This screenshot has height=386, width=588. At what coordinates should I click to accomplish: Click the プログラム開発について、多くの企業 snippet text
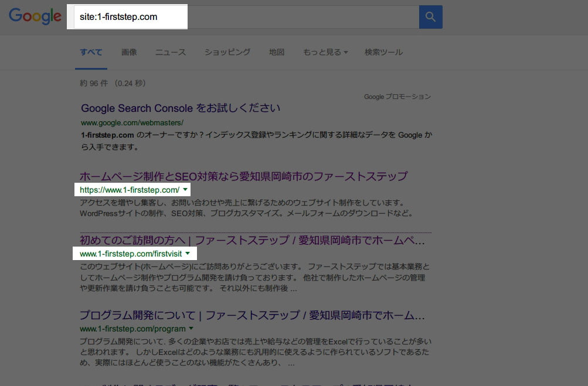tap(256, 352)
